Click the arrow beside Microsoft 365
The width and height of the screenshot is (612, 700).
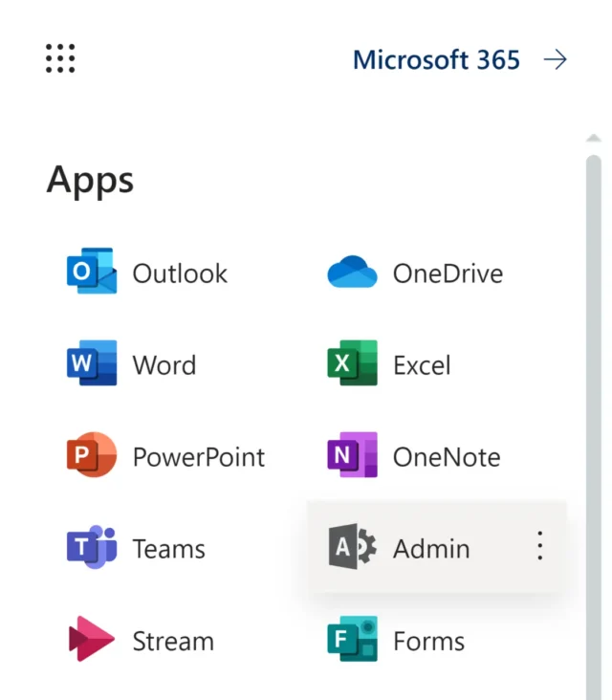pyautogui.click(x=555, y=60)
